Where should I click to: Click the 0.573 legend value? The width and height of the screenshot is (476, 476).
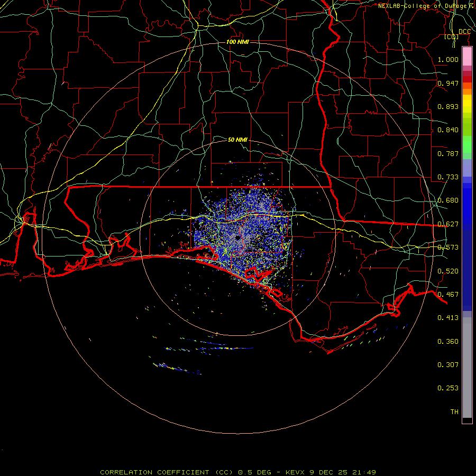(448, 248)
